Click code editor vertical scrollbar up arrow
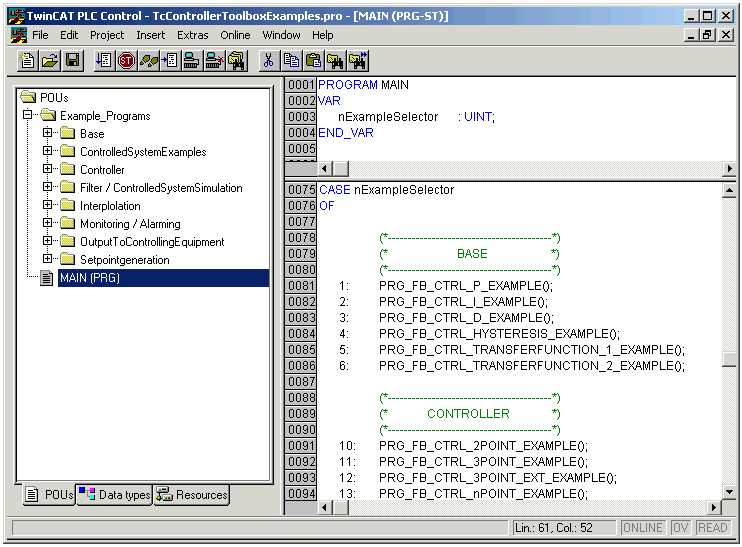742x547 pixels. point(729,191)
